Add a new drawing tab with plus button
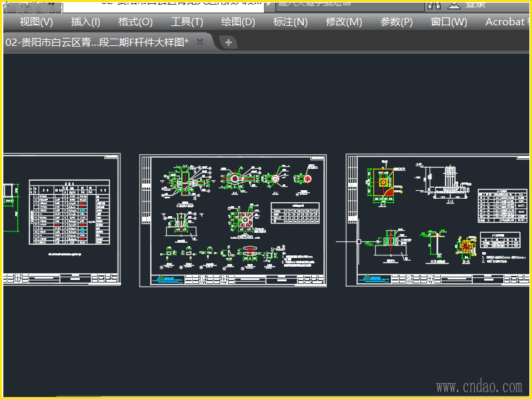532x399 pixels. (x=228, y=42)
